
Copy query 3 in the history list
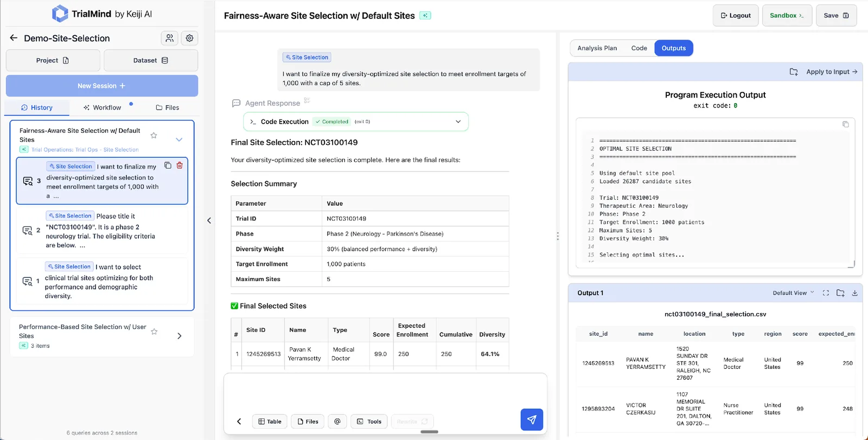pos(168,165)
